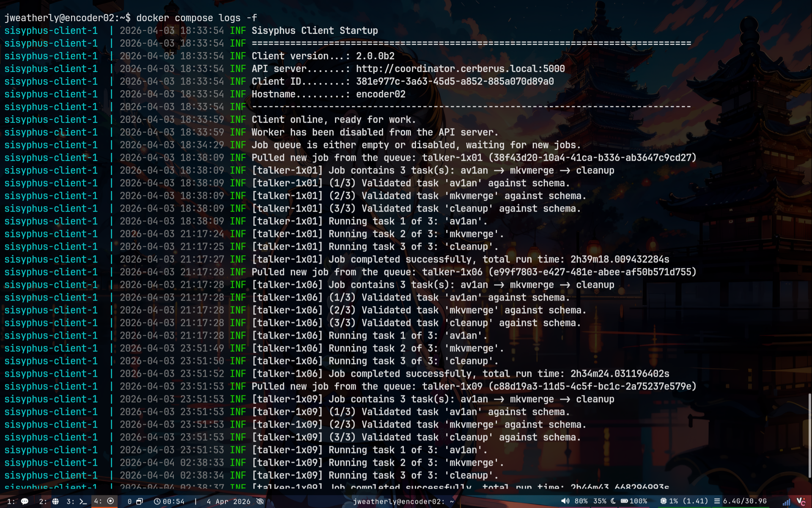This screenshot has height=508, width=812.
Task: Adjust the 80% volume level
Action: point(581,501)
